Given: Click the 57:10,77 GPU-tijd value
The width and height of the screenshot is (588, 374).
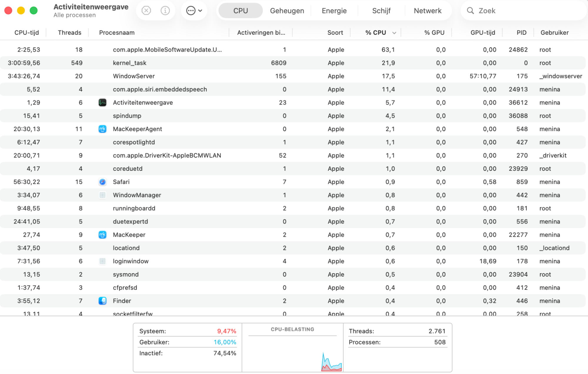Looking at the screenshot, I should 483,76.
